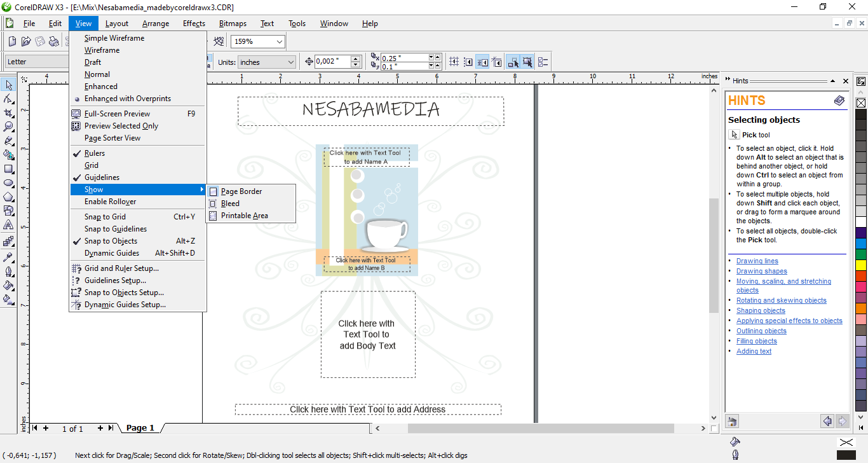Toggle the Page Border option
This screenshot has height=463, width=868.
point(241,191)
